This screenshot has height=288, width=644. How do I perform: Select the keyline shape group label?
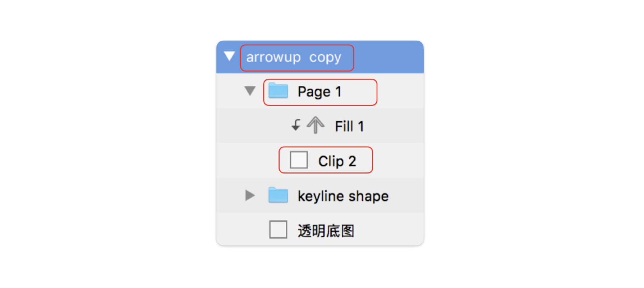(343, 196)
